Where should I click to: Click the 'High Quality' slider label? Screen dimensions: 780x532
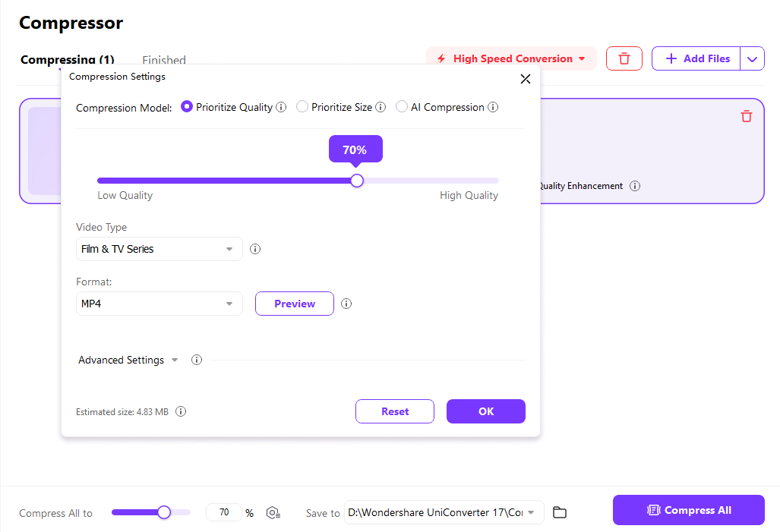pyautogui.click(x=469, y=195)
